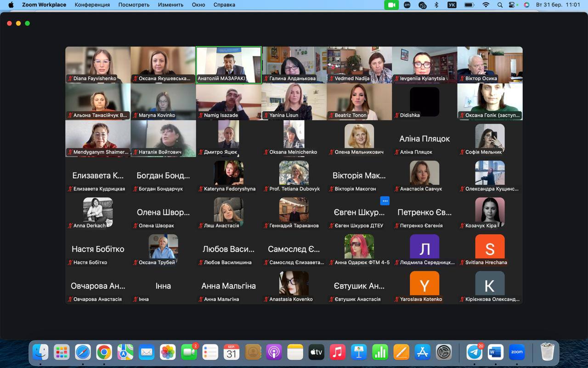Image resolution: width=588 pixels, height=368 pixels.
Task: Launch Microsoft Word from the Dock
Action: pos(496,352)
